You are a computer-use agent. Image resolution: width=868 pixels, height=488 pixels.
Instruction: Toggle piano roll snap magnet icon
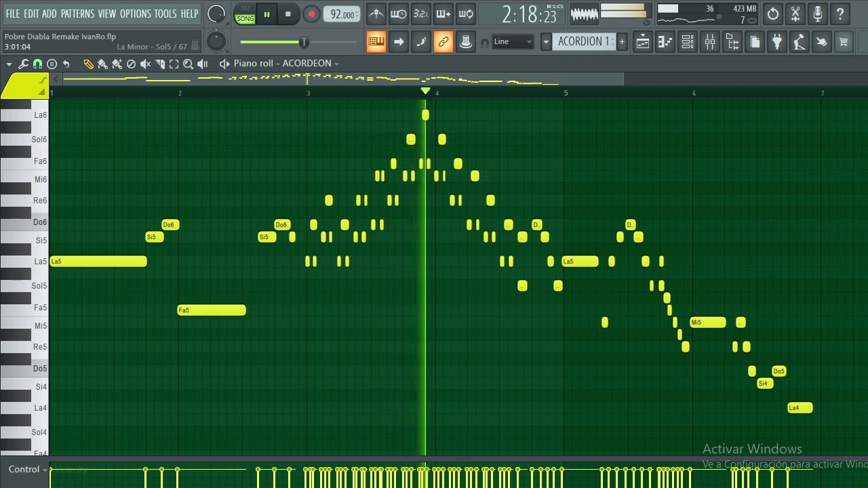37,64
